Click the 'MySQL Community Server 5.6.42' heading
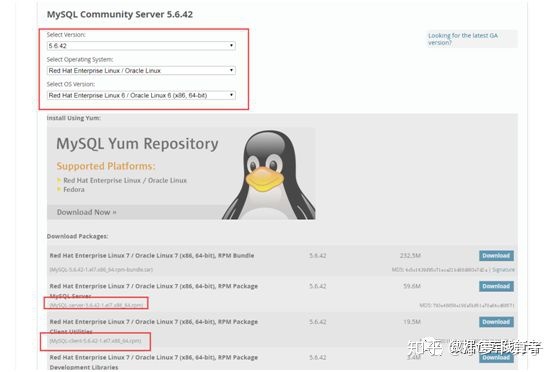The height and width of the screenshot is (372, 558). (120, 15)
